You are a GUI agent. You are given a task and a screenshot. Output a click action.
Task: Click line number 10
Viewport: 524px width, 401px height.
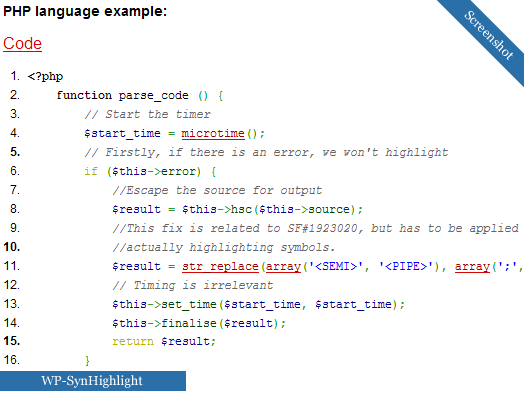(x=12, y=247)
